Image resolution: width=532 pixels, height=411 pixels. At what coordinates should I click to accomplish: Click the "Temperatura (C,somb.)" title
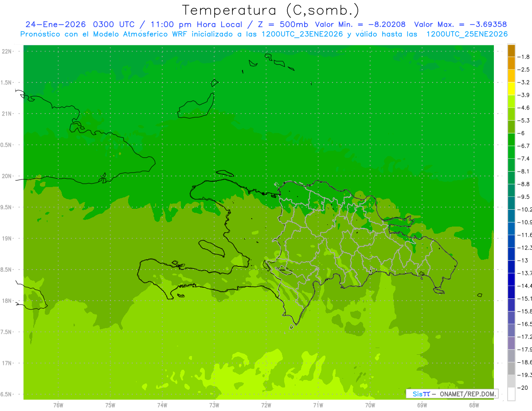tap(270, 10)
